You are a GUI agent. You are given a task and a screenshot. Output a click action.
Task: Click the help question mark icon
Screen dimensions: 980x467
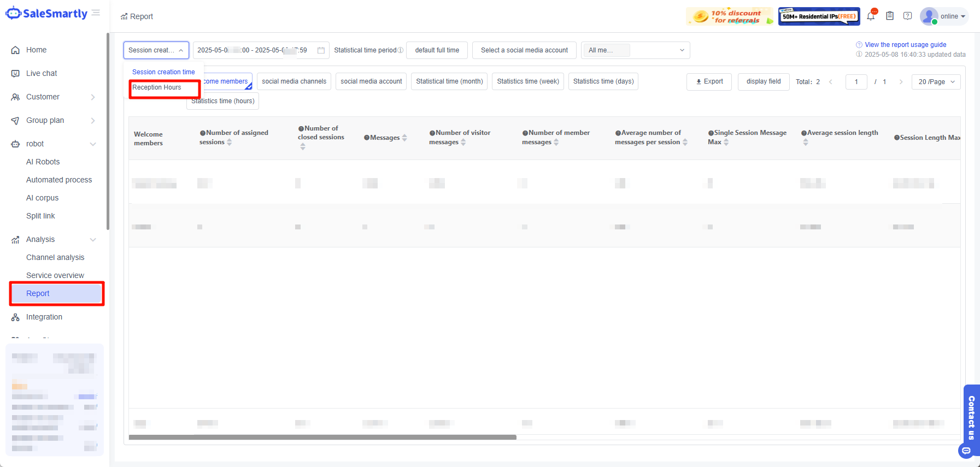point(907,16)
